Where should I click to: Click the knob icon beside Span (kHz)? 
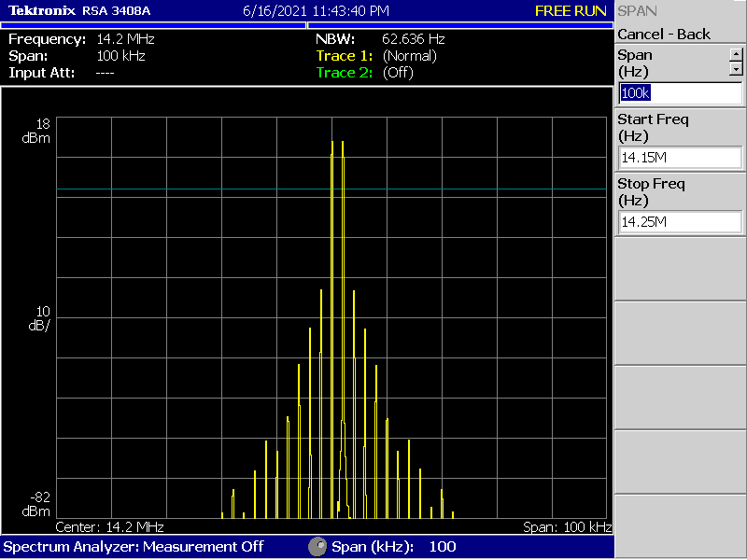pos(317,546)
